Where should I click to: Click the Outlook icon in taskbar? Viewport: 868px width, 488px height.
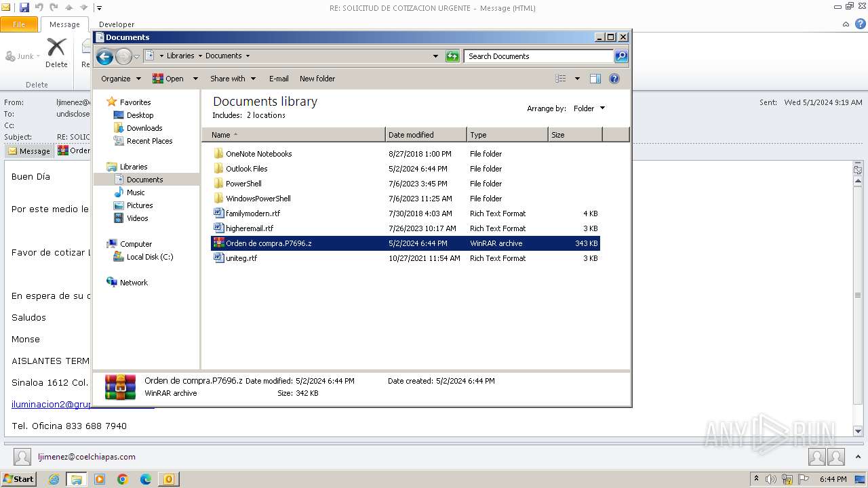click(x=168, y=479)
